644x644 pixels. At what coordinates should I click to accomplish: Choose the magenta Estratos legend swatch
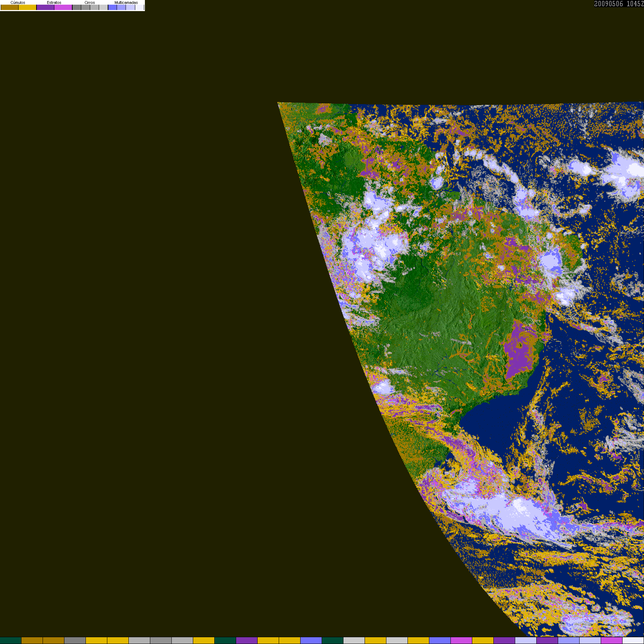point(63,8)
